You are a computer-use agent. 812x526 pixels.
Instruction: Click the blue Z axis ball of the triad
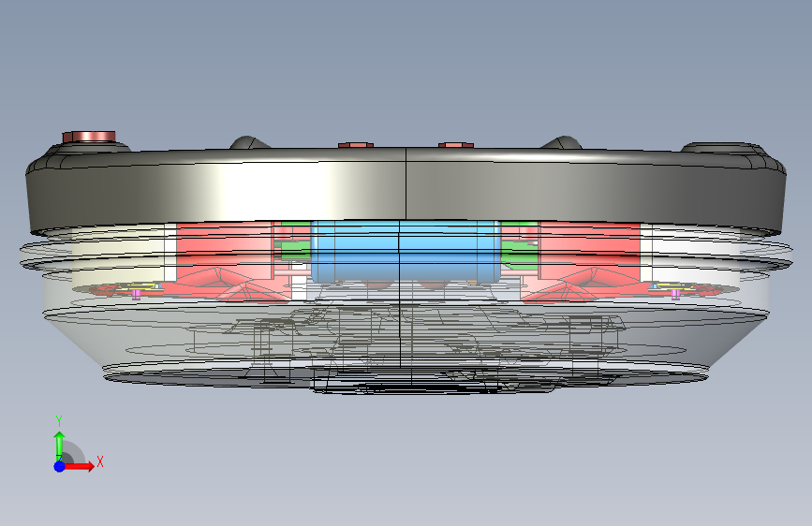pos(60,466)
